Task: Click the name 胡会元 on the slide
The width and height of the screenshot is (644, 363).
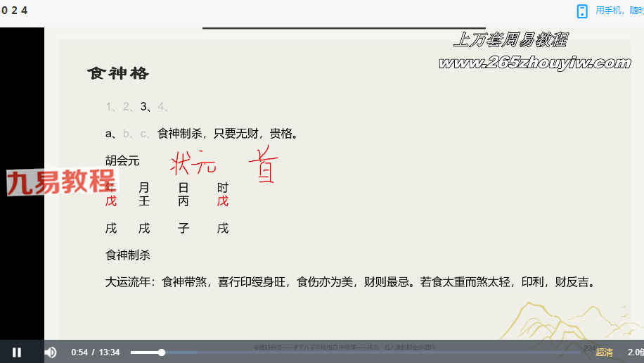Action: pyautogui.click(x=122, y=160)
